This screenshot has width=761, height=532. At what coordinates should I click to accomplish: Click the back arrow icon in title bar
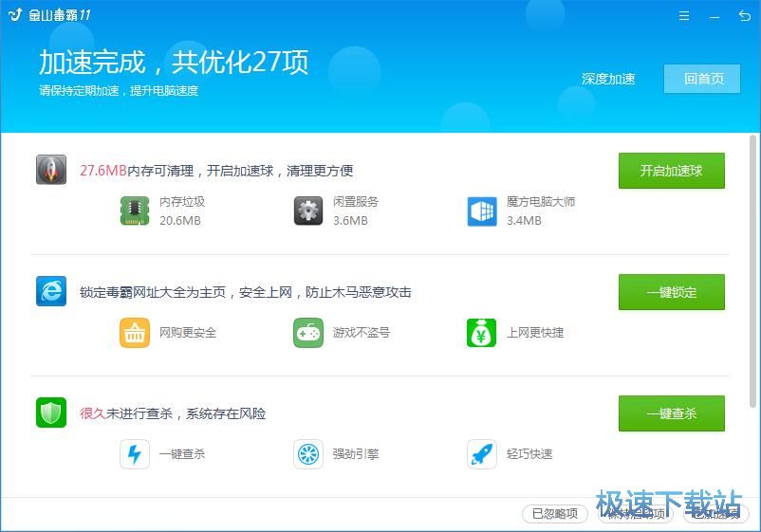click(x=744, y=15)
